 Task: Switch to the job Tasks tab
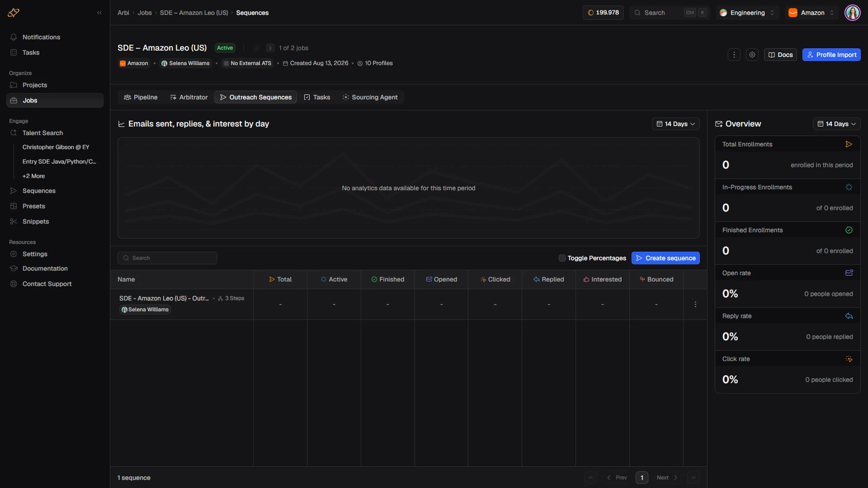point(317,97)
